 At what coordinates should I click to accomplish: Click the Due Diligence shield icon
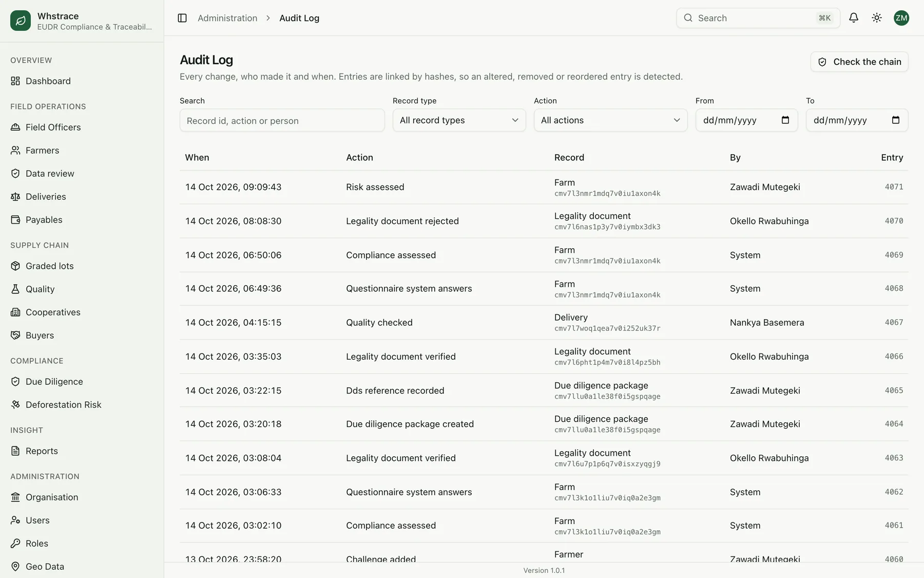coord(15,381)
